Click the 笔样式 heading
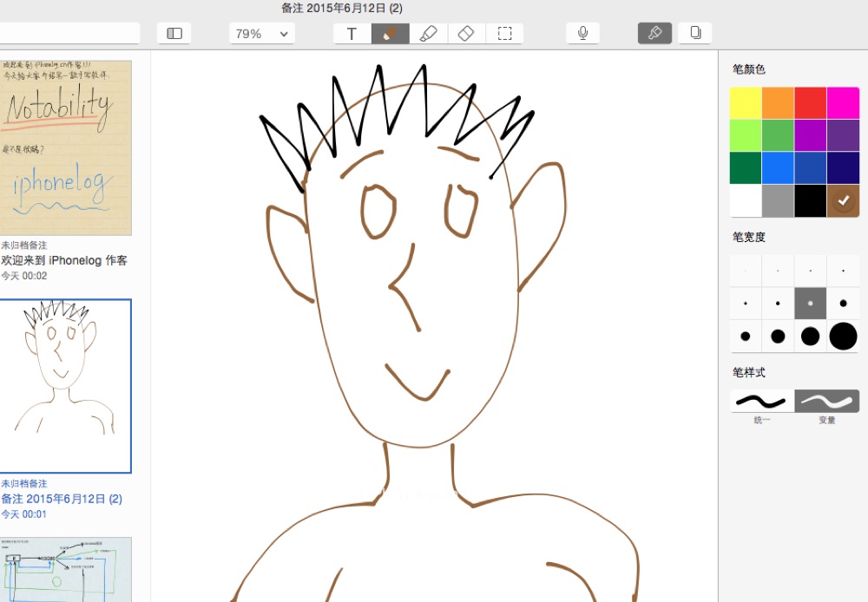This screenshot has width=868, height=602. pos(748,372)
